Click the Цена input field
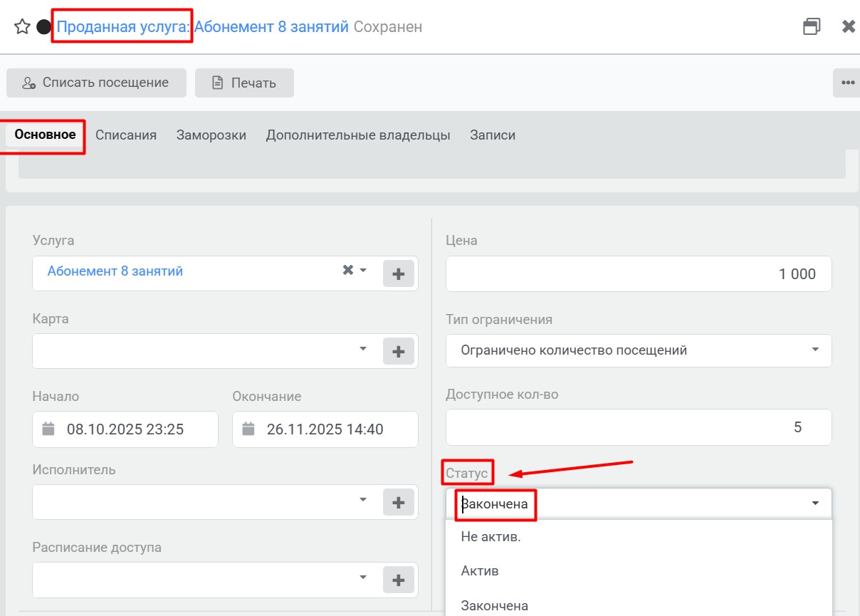The width and height of the screenshot is (860, 616). pos(639,274)
